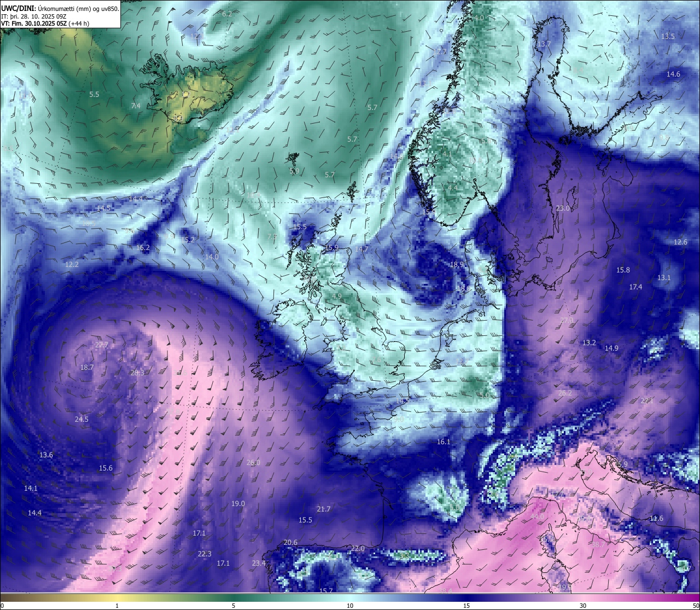Click the value label '18.9' over the North Sea
Viewport: 700px width, 610px height.
[x=457, y=264]
